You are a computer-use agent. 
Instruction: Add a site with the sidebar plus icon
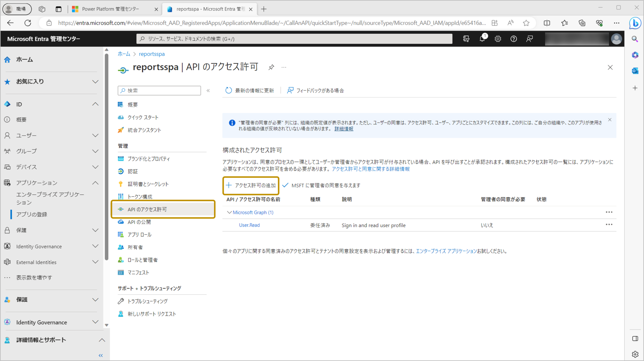point(635,88)
